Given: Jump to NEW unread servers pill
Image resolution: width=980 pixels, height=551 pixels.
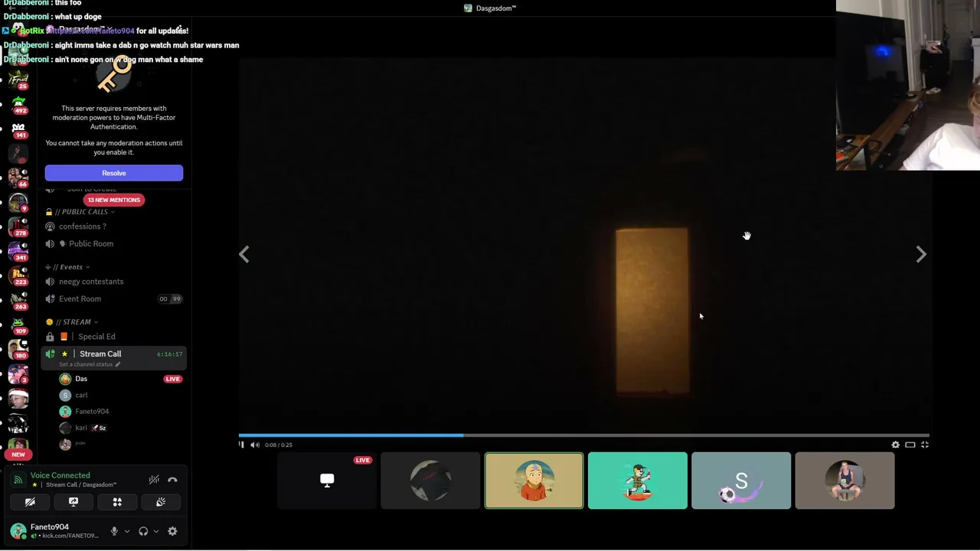Looking at the screenshot, I should (x=18, y=455).
